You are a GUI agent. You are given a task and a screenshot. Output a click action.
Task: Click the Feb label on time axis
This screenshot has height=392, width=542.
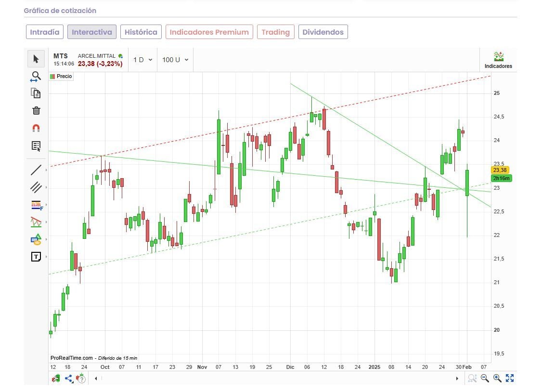[x=467, y=367]
